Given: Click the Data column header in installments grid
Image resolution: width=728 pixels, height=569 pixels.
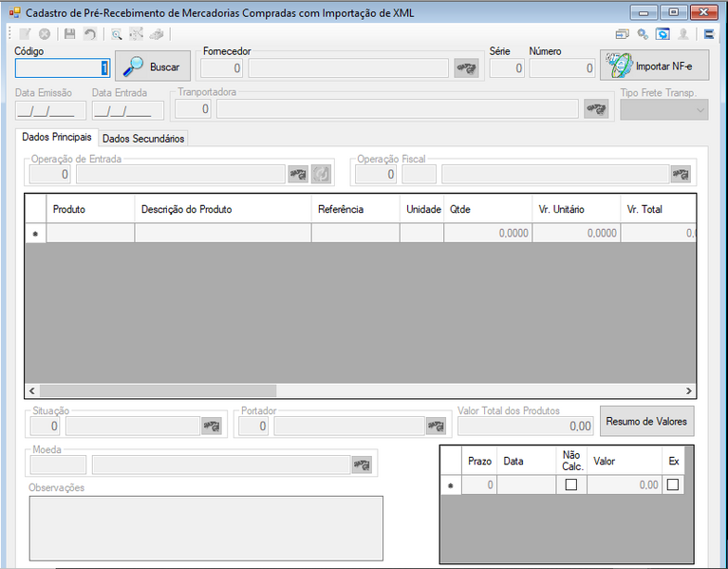Looking at the screenshot, I should tap(527, 462).
